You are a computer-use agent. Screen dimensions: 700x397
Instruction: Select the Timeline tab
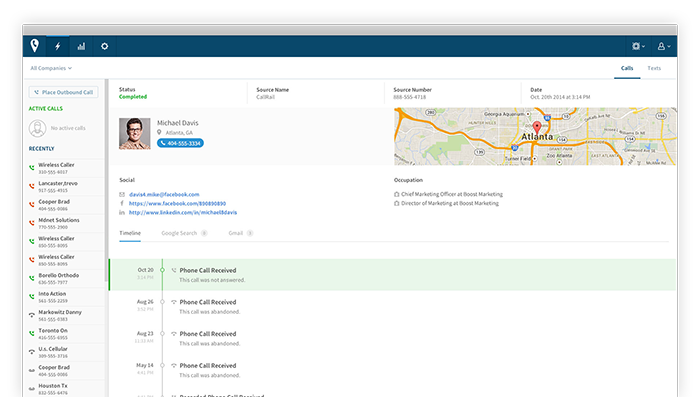coord(130,233)
